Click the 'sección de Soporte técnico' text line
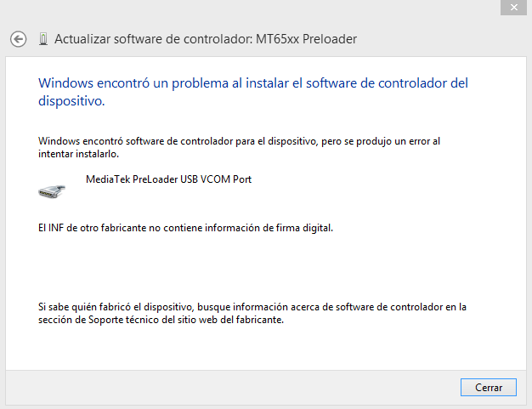Screen dimensions: 532x409 [x=161, y=320]
